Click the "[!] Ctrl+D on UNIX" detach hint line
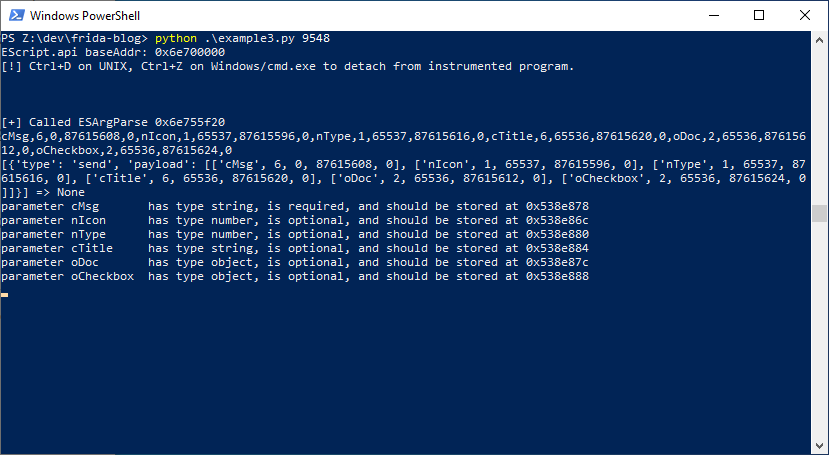 click(288, 66)
